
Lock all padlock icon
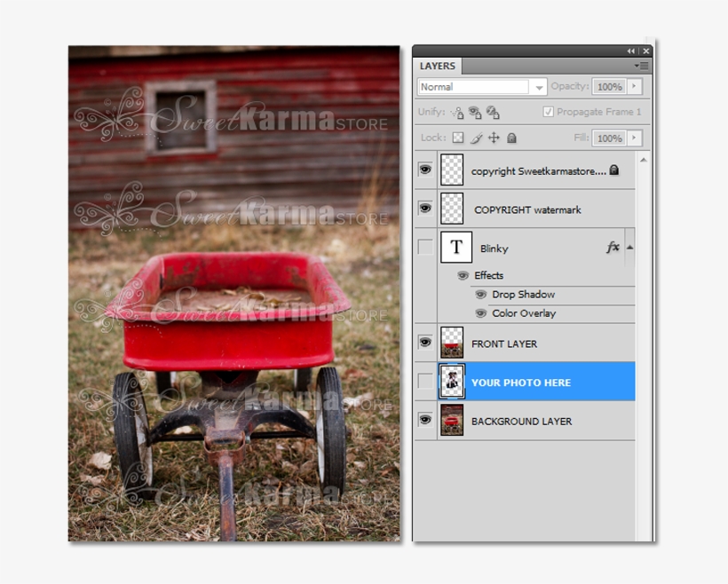pos(511,138)
